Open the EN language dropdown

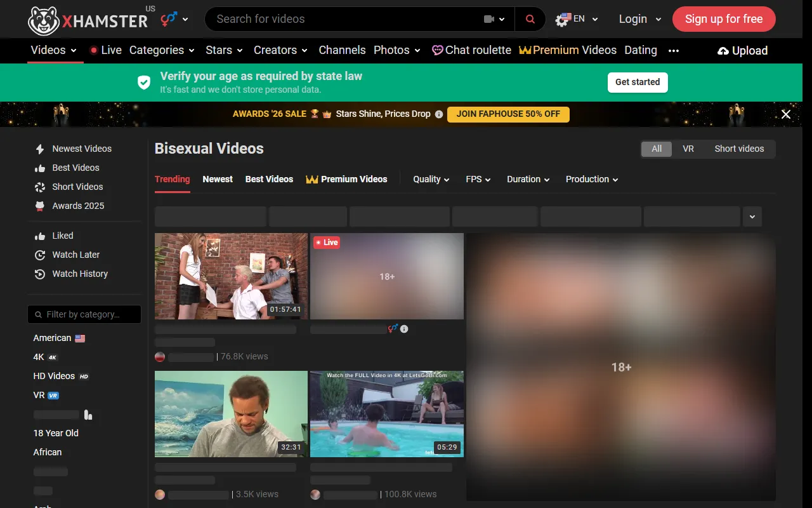pyautogui.click(x=577, y=19)
